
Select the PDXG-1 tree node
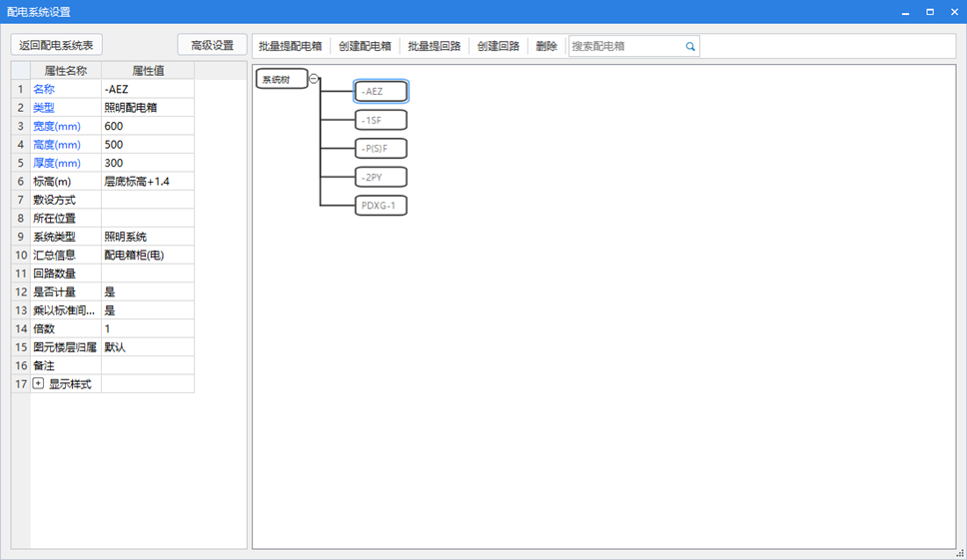[x=381, y=206]
